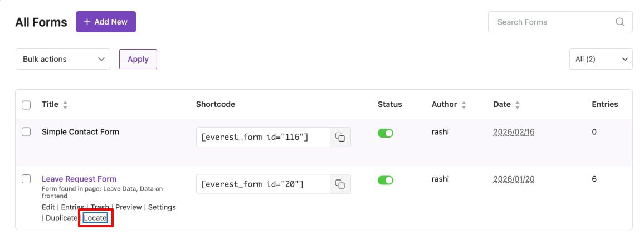Select shortcode field with id="116"
The image size is (644, 239).
point(264,137)
